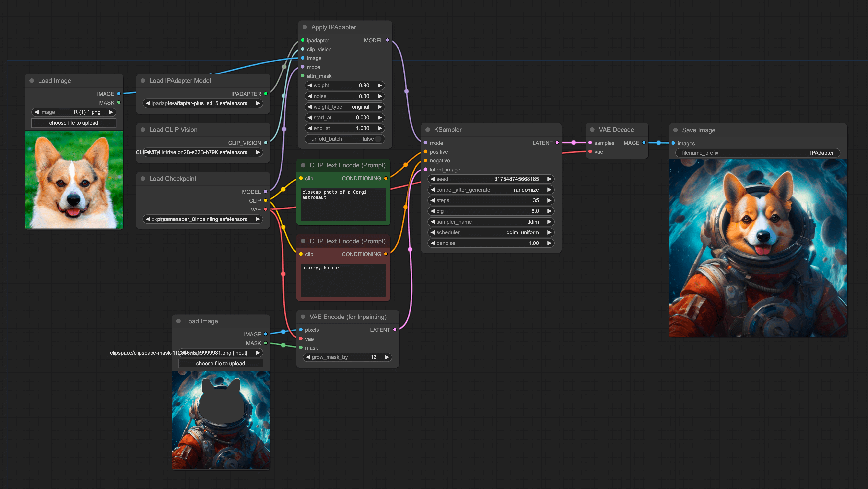This screenshot has height=489, width=868.
Task: Open the scheduler ddim_uniform dropdown
Action: pos(491,232)
